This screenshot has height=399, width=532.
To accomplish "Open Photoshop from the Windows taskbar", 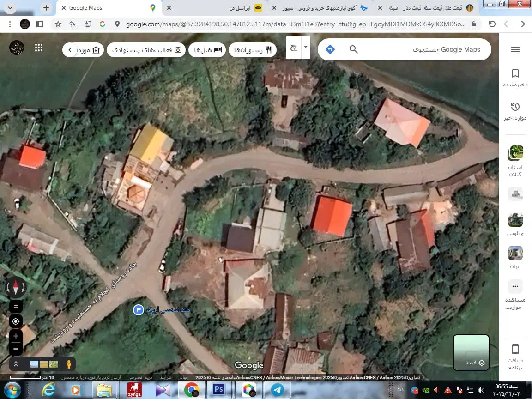I will [x=218, y=390].
